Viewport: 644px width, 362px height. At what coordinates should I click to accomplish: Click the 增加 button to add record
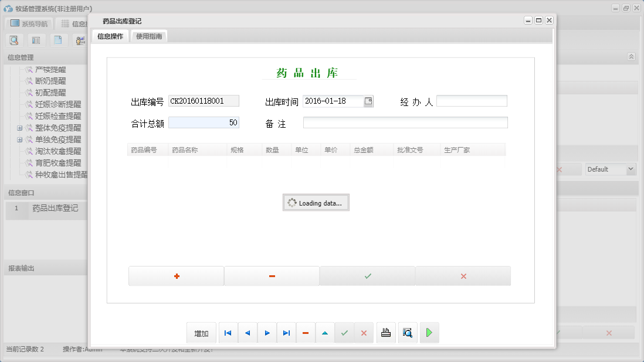[x=201, y=332]
